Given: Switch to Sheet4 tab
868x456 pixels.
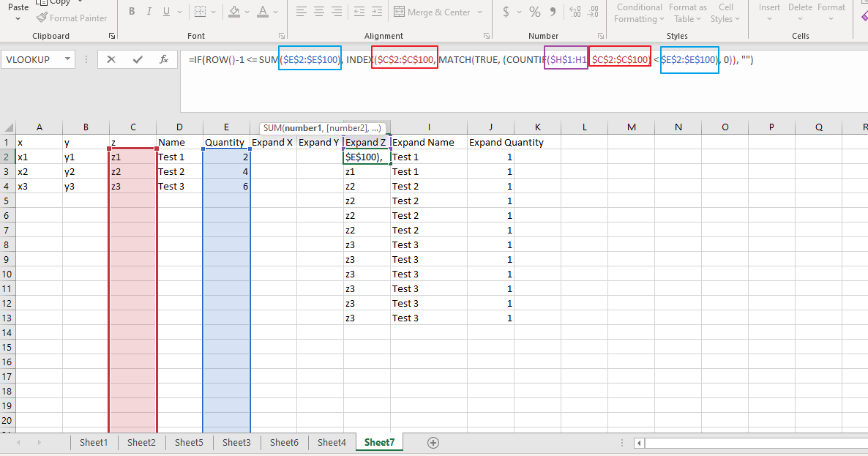Looking at the screenshot, I should pyautogui.click(x=332, y=442).
